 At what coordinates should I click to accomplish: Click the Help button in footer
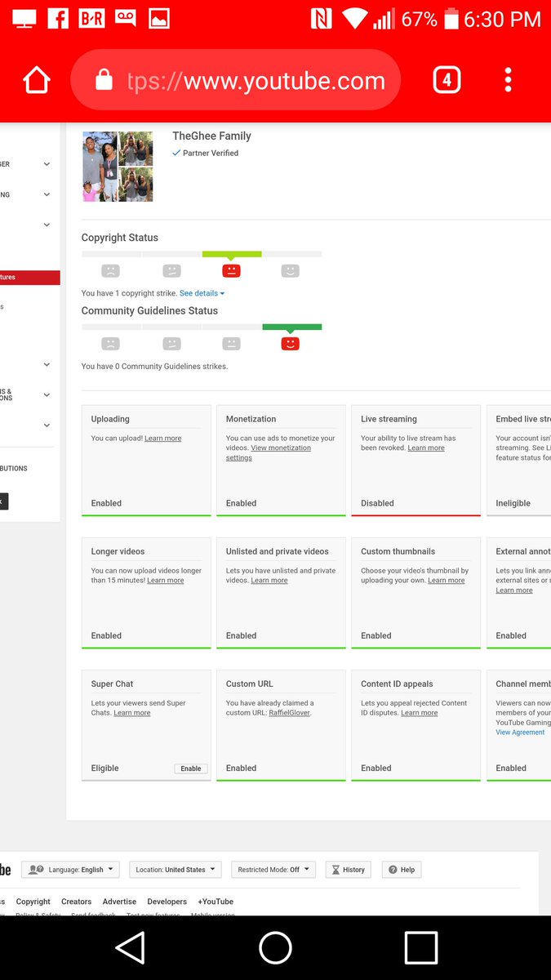[x=402, y=870]
